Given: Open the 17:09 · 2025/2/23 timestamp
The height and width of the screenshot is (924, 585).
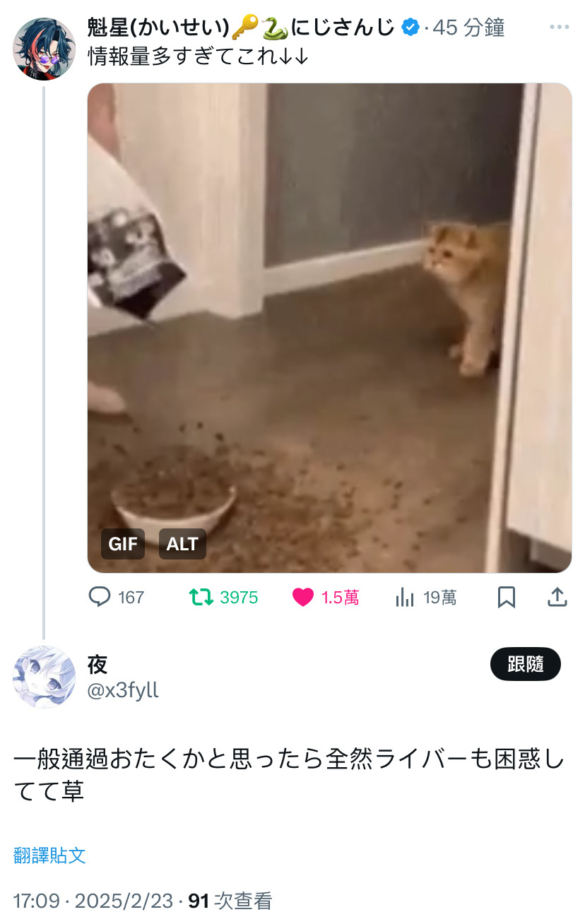Looking at the screenshot, I should (x=93, y=901).
